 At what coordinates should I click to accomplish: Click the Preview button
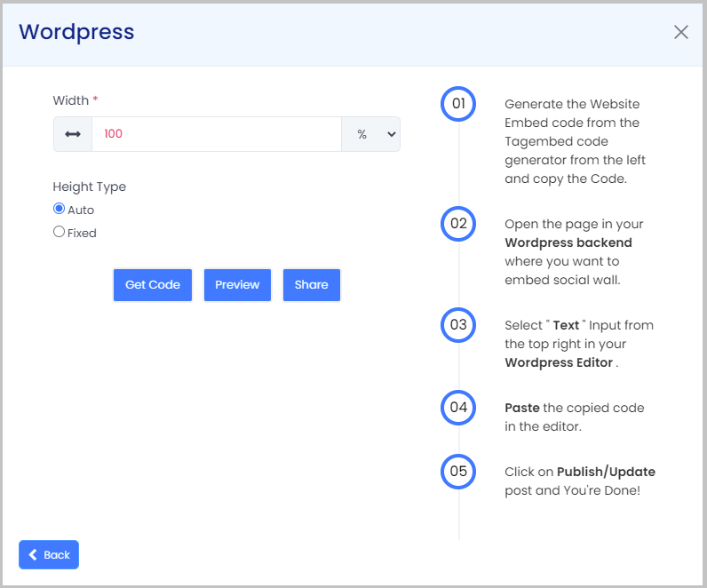click(x=238, y=285)
